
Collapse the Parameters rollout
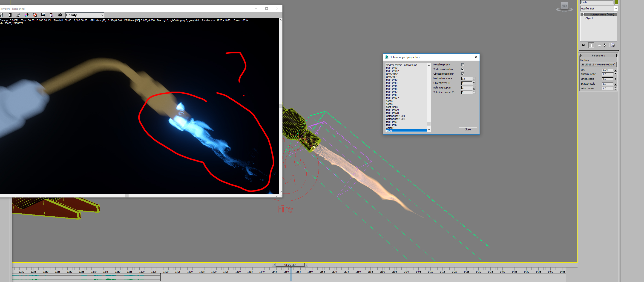(598, 56)
